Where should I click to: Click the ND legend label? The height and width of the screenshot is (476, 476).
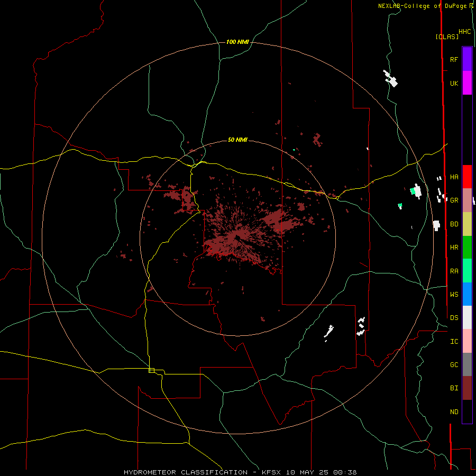pyautogui.click(x=454, y=412)
